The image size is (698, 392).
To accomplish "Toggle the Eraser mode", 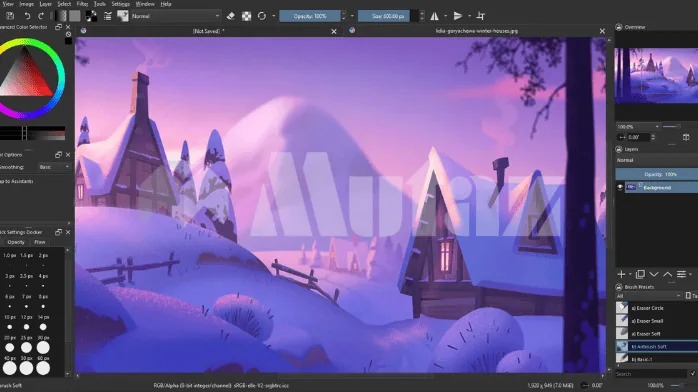I will [x=231, y=16].
